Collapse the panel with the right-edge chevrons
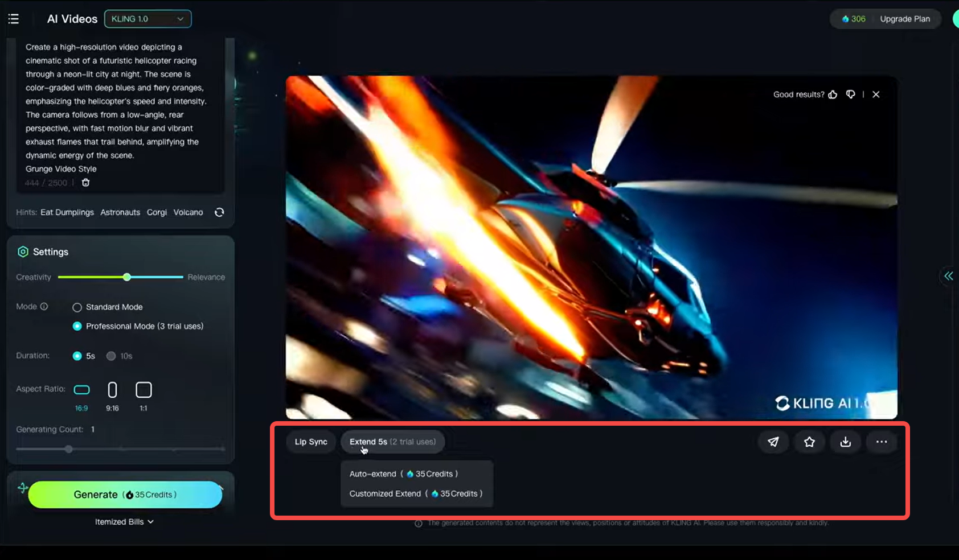Viewport: 959px width, 560px height. pos(948,276)
